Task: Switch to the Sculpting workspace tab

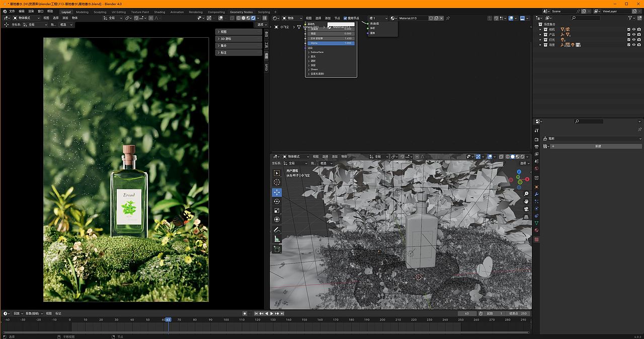Action: 100,12
